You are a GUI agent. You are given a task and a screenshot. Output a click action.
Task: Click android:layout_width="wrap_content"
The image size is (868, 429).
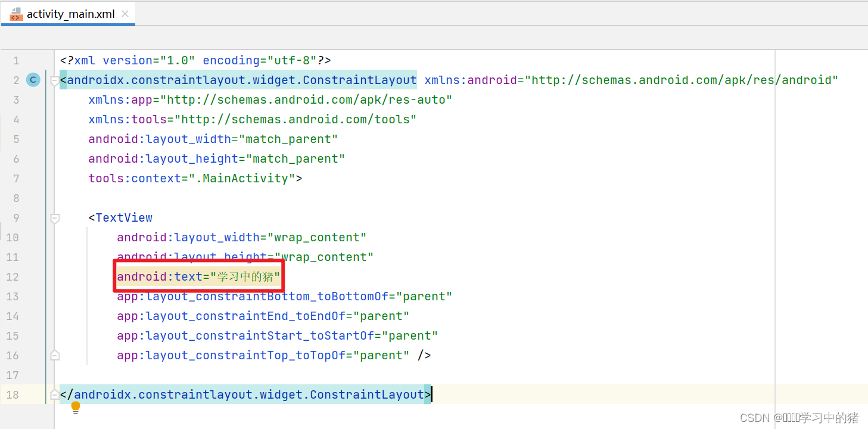242,237
